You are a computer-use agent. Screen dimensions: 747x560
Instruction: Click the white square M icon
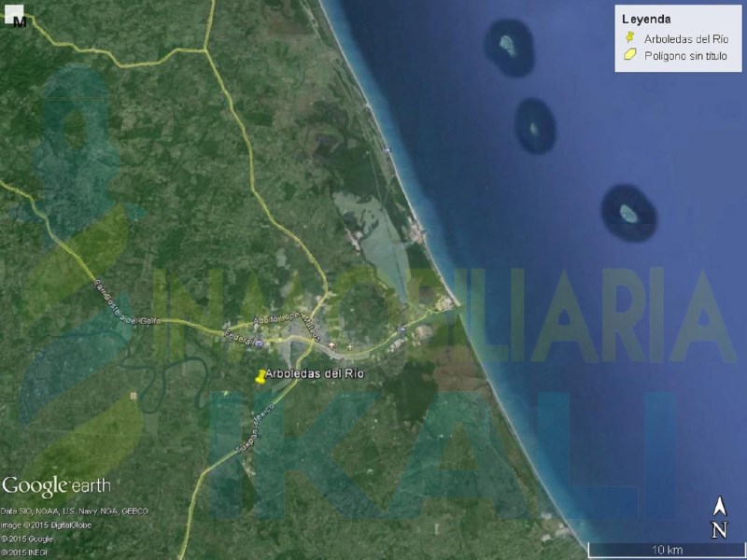(x=18, y=21)
